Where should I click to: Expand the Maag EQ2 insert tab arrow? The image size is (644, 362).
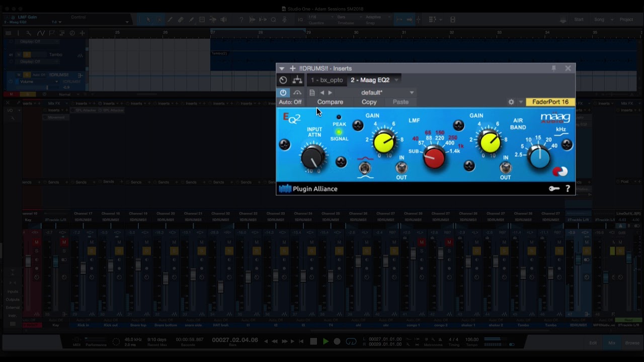396,80
